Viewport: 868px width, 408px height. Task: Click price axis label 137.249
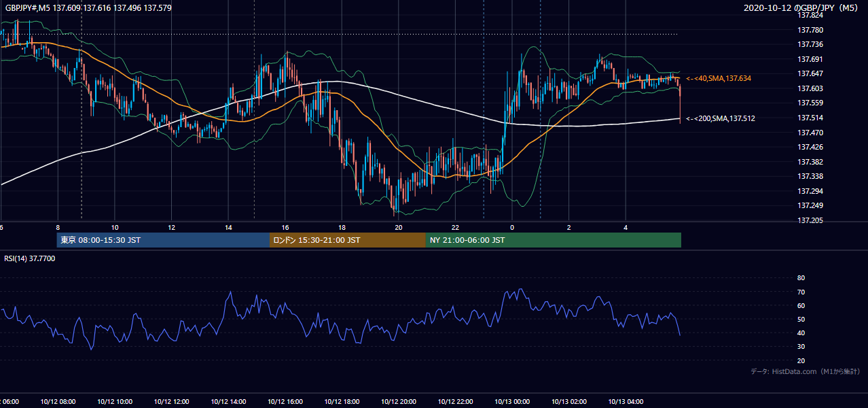coord(810,205)
